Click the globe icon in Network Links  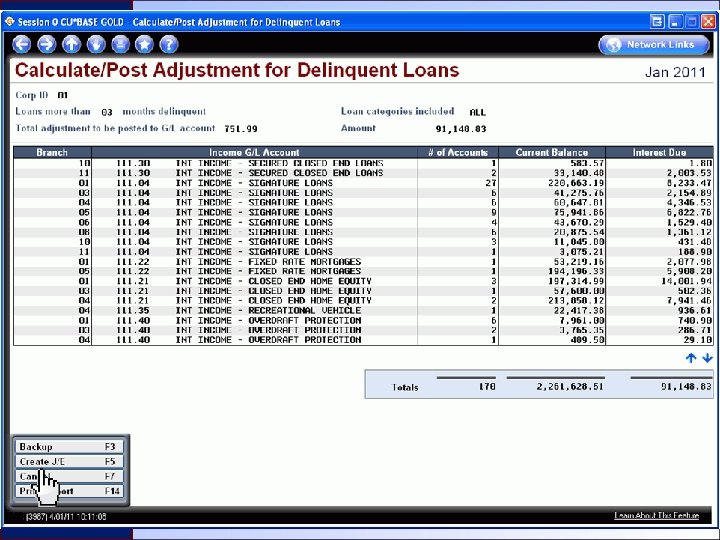[x=614, y=45]
